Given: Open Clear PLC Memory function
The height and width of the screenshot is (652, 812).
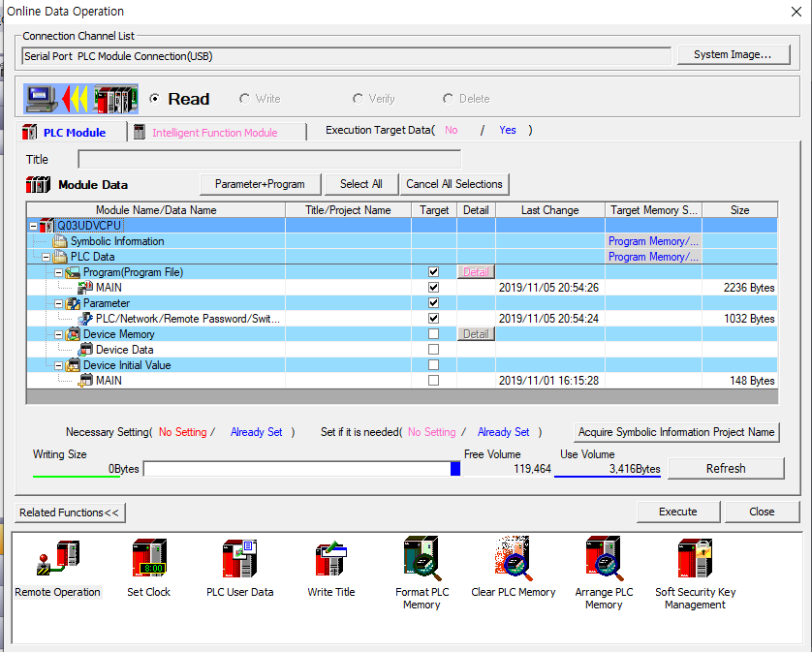Looking at the screenshot, I should coord(514,569).
